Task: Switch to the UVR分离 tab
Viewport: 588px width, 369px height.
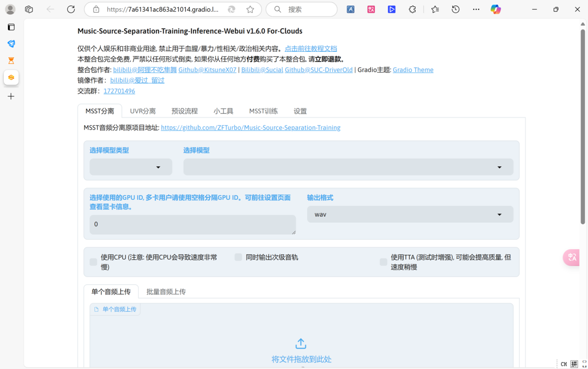Action: (x=143, y=111)
